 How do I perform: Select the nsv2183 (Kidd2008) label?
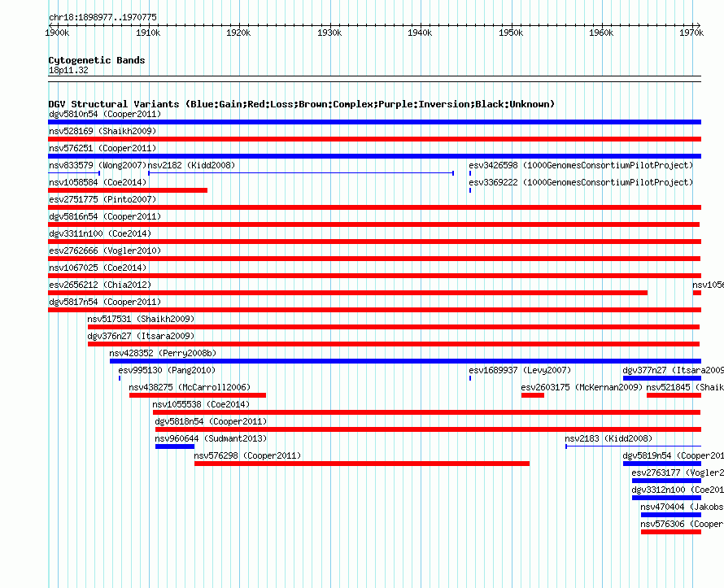pyautogui.click(x=608, y=438)
